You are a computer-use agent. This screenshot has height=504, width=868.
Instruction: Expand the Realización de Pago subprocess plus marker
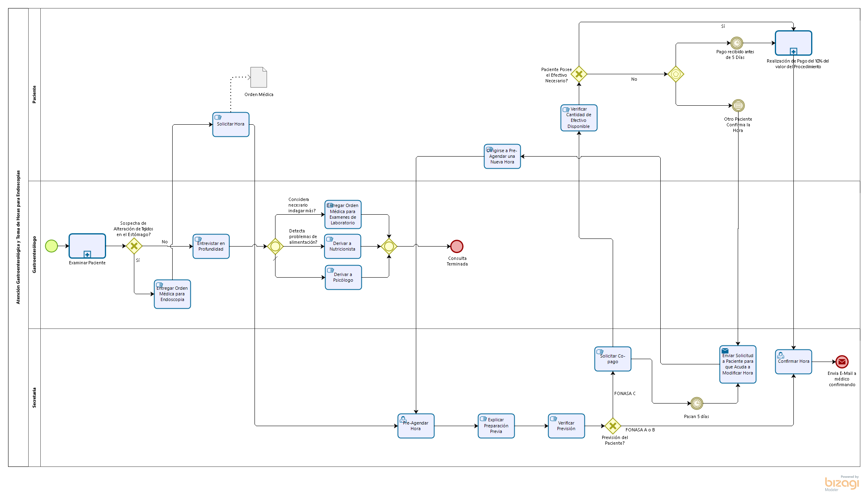pos(793,51)
